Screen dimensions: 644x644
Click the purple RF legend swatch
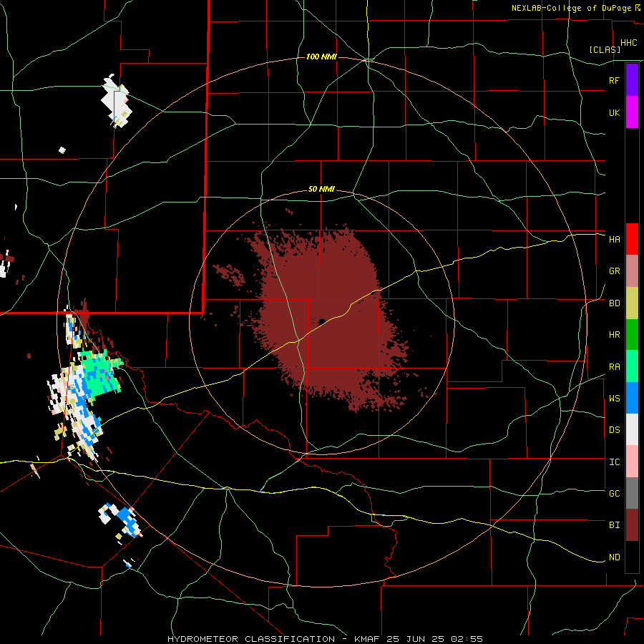[632, 80]
